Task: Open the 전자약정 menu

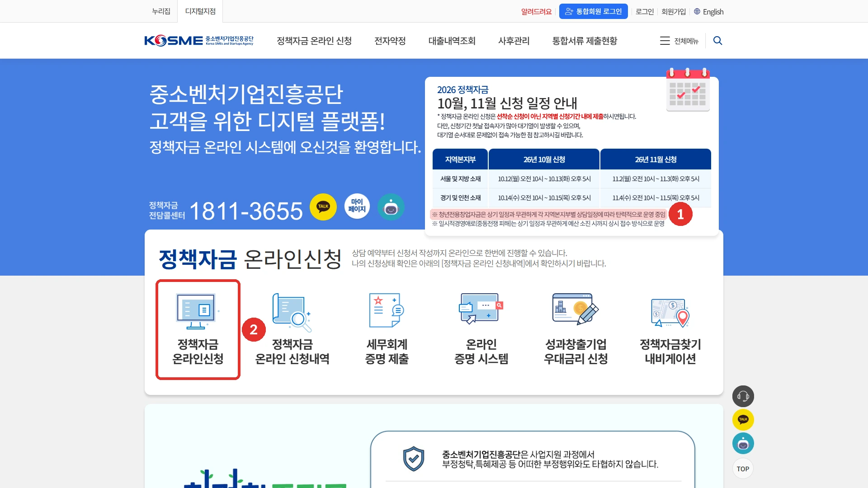Action: [x=390, y=41]
